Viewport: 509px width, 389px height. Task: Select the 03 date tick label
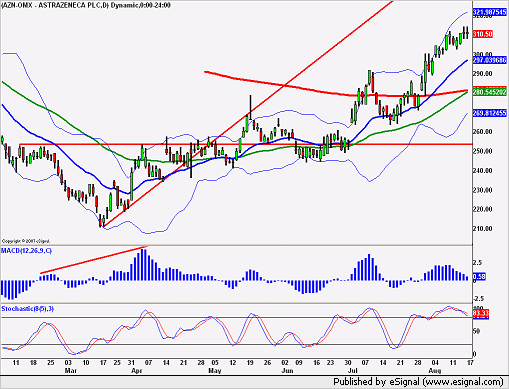point(68,363)
